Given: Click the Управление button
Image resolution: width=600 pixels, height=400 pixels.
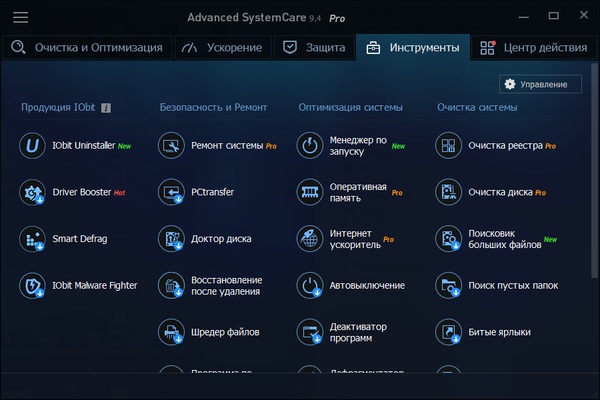Looking at the screenshot, I should [540, 85].
